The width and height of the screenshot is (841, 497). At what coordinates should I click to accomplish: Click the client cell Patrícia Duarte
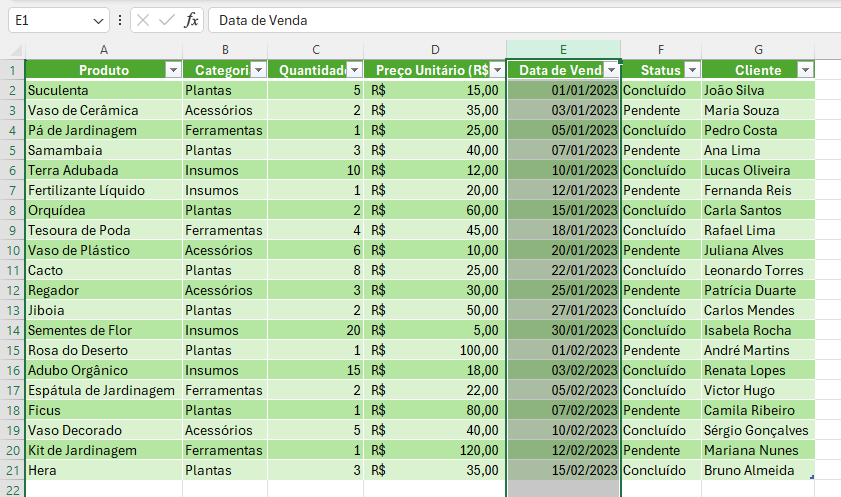(758, 291)
